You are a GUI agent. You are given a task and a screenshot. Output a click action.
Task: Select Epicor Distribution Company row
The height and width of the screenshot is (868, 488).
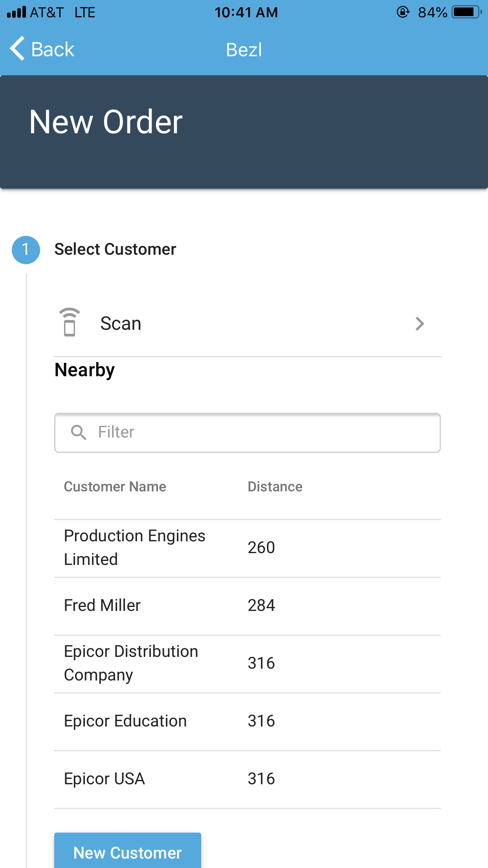tap(131, 663)
